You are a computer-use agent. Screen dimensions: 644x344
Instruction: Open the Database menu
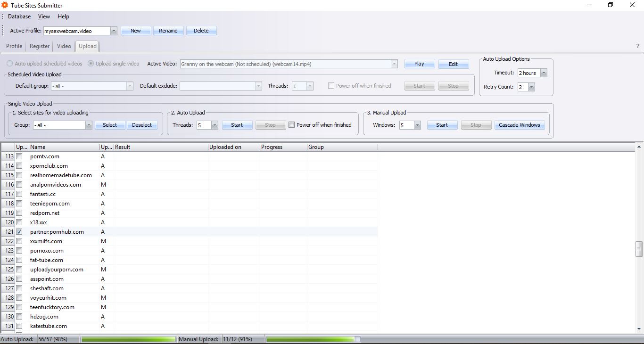click(x=19, y=16)
